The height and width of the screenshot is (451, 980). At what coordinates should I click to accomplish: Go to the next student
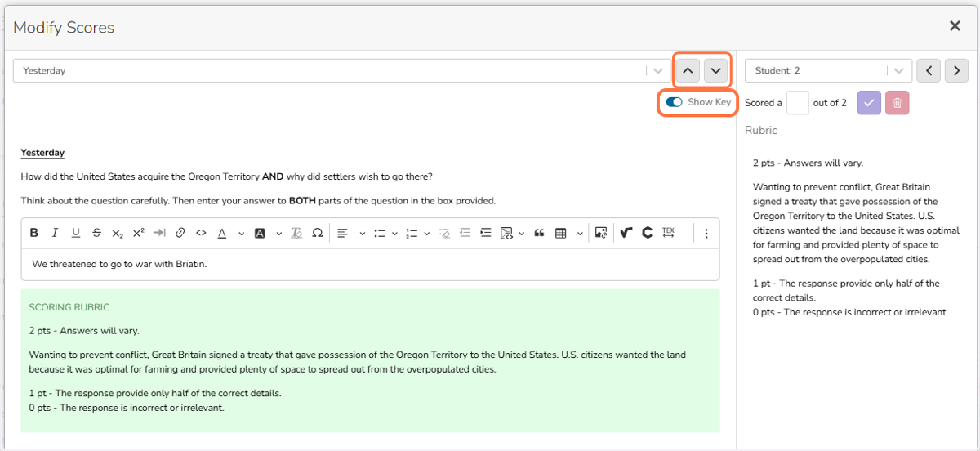[957, 70]
